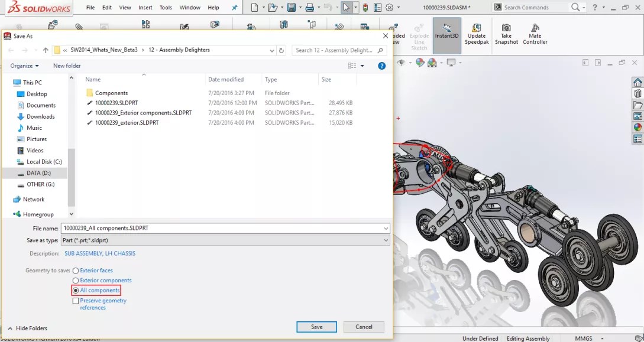
Task: Enable Preserve geometry references
Action: (76, 301)
